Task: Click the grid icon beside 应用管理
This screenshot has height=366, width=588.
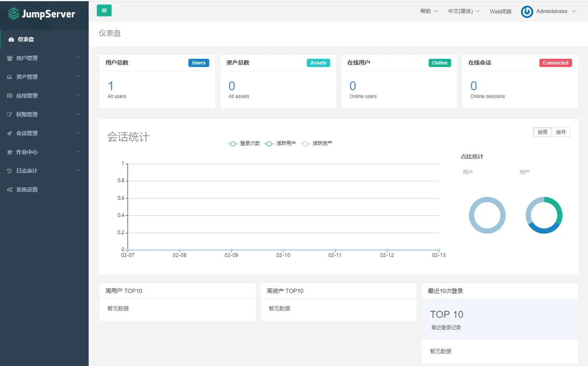Action: (x=10, y=96)
